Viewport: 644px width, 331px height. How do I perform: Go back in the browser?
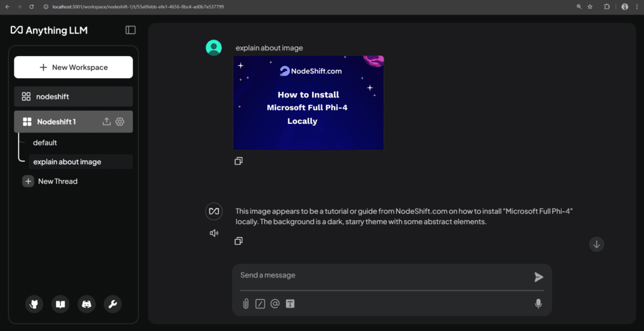pos(7,6)
